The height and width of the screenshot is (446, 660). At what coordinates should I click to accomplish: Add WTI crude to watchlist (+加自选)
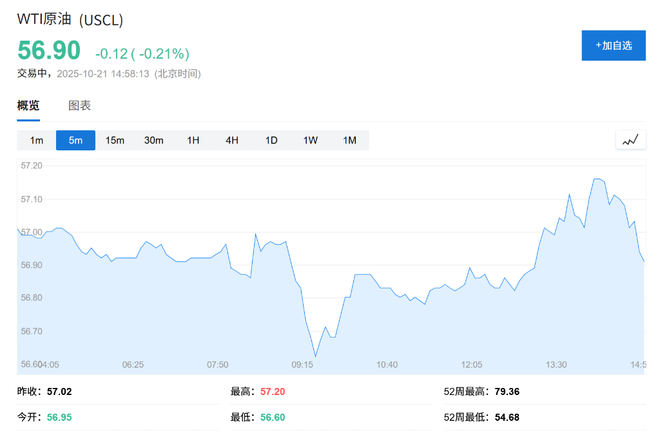[x=613, y=46]
